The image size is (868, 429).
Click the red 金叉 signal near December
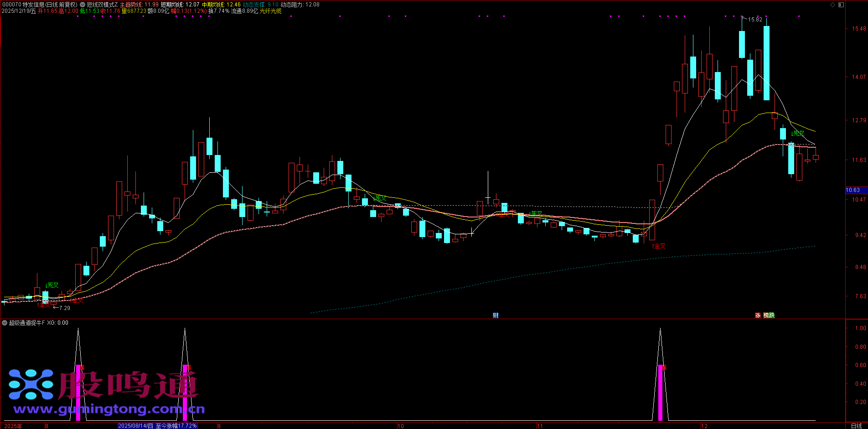[659, 246]
